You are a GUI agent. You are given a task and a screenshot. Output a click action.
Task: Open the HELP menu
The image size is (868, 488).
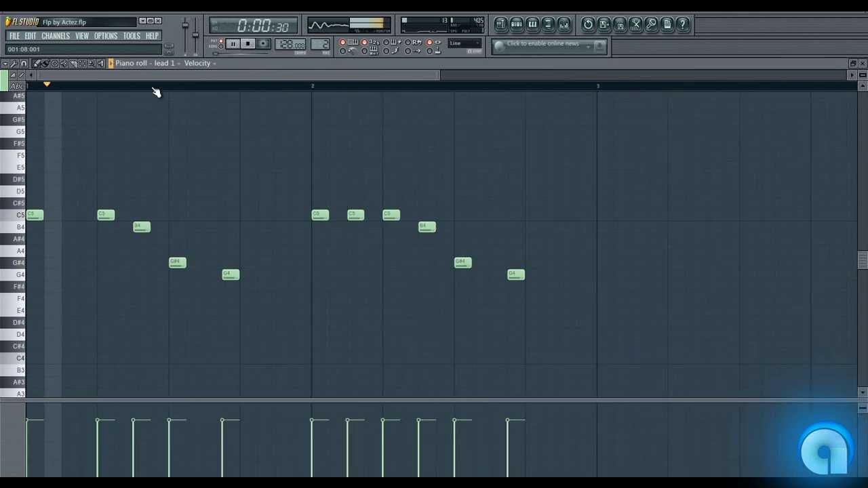[152, 36]
